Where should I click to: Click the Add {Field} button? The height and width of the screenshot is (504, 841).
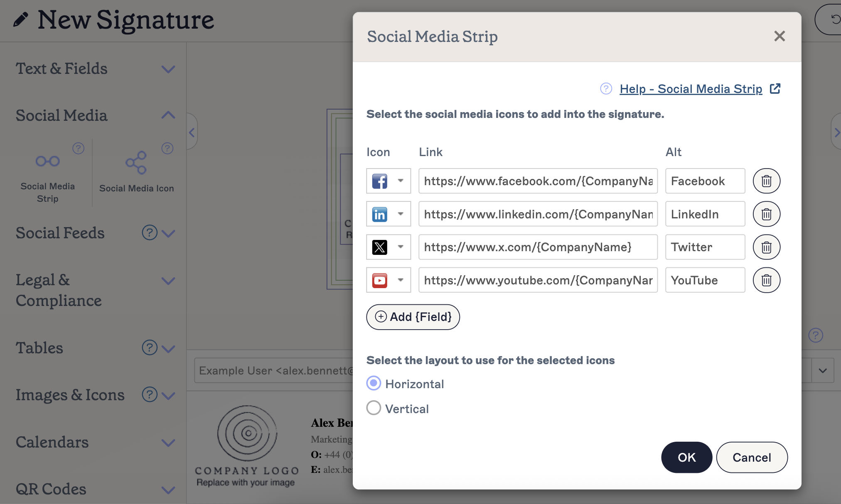coord(413,317)
